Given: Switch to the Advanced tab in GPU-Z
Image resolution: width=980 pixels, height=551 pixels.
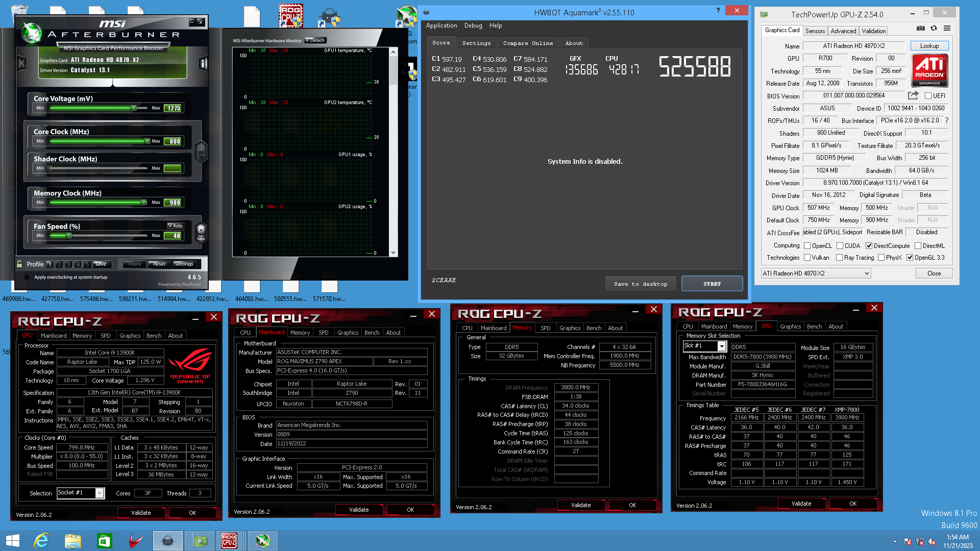Looking at the screenshot, I should [843, 31].
